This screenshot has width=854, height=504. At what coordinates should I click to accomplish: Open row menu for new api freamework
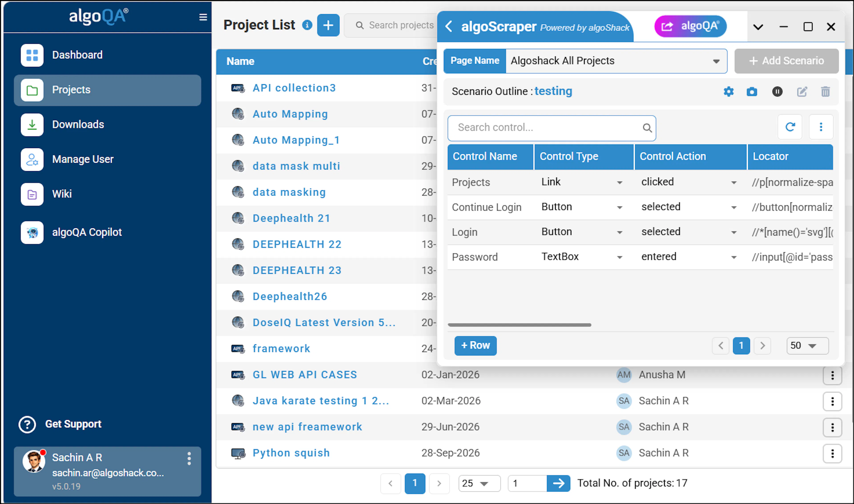[x=832, y=427]
